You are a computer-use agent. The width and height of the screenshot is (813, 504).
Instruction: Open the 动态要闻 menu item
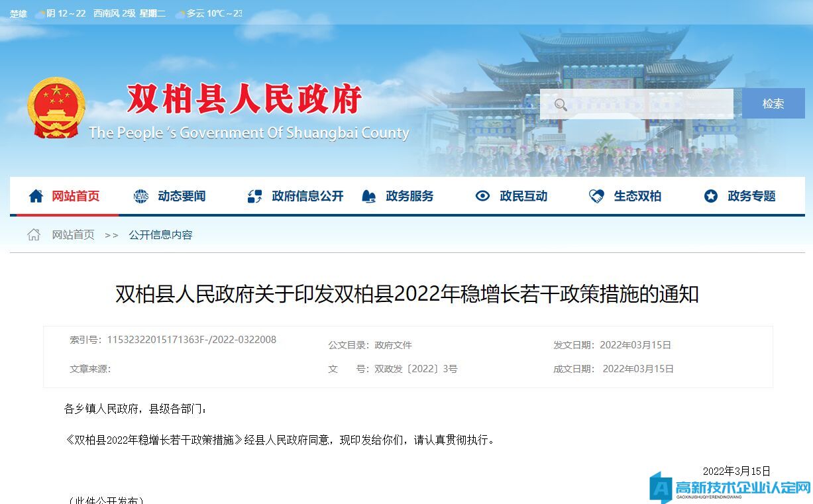click(x=182, y=196)
